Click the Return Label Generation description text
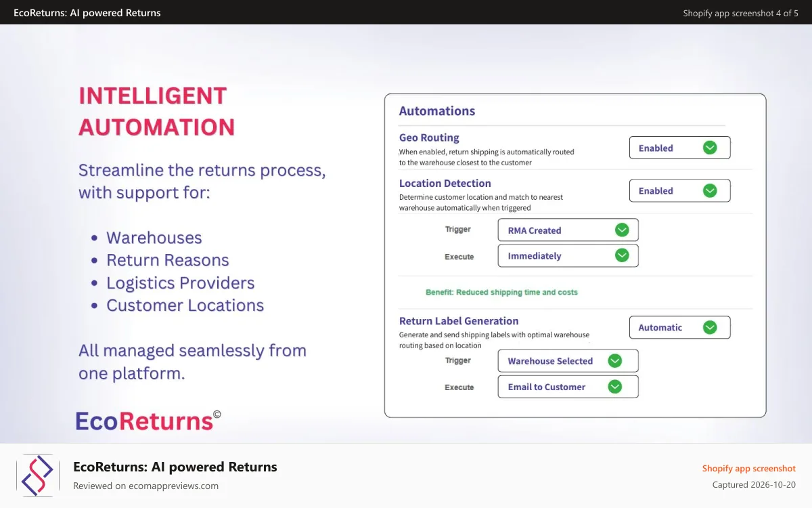Image resolution: width=812 pixels, height=508 pixels. point(494,340)
